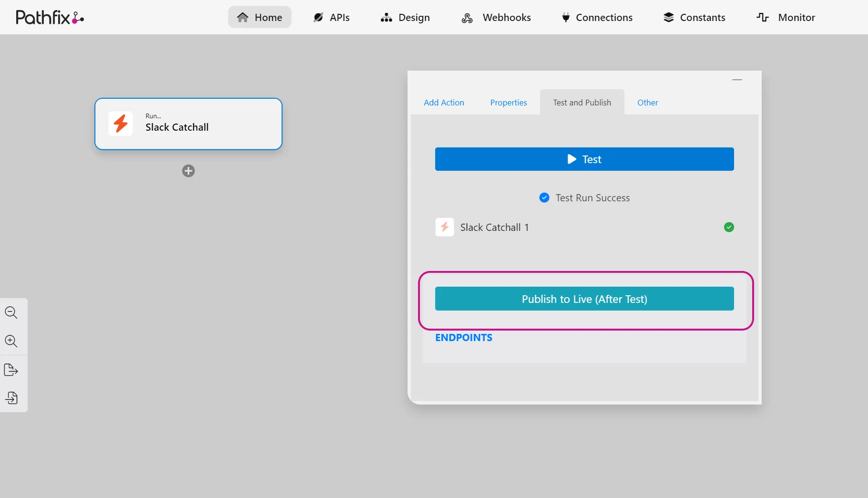Expand the ENDPOINTS section
This screenshot has width=868, height=498.
click(x=464, y=338)
